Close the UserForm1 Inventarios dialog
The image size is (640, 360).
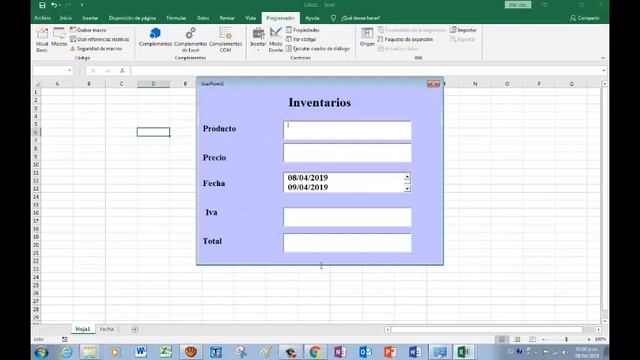pyautogui.click(x=433, y=84)
